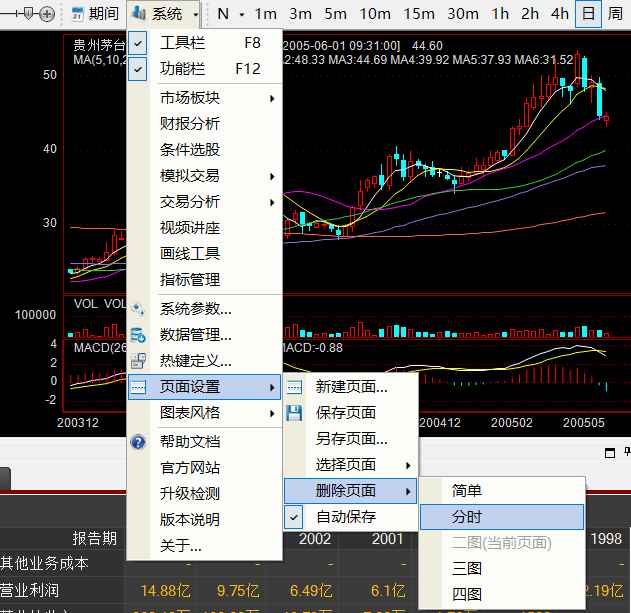631x613 pixels.
Task: Click the 系统参数 gear icon in menu
Action: click(139, 309)
